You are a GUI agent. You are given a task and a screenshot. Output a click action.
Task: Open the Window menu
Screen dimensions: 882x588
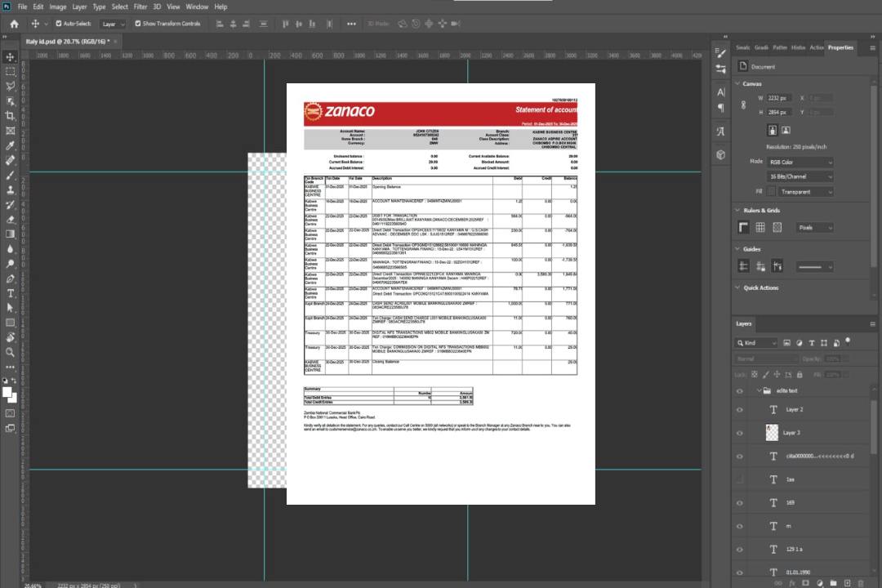[197, 7]
